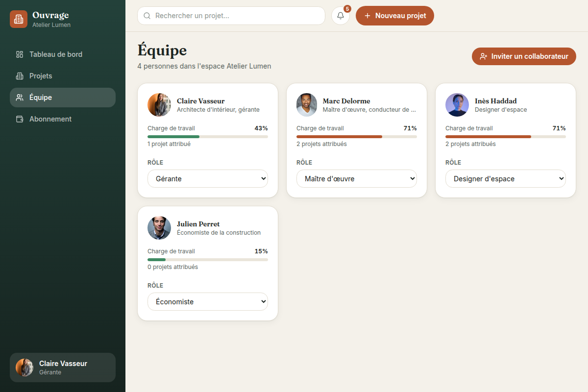
Task: Click the Ouvrage building logo icon
Action: [x=19, y=19]
